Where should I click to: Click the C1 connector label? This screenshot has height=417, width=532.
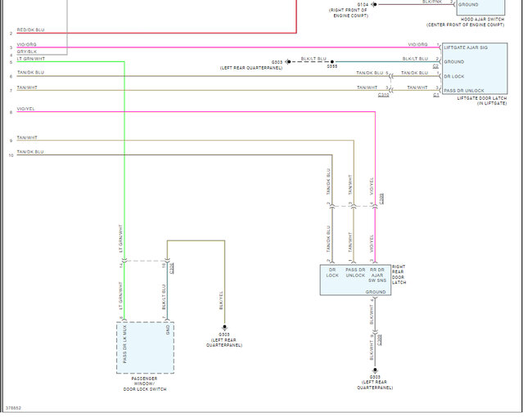[436, 96]
